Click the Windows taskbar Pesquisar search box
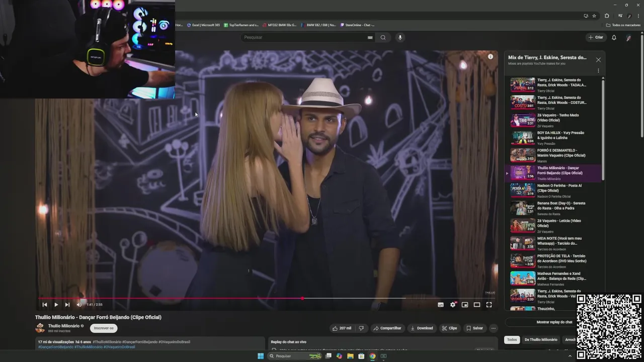This screenshot has height=362, width=644. coord(295,356)
